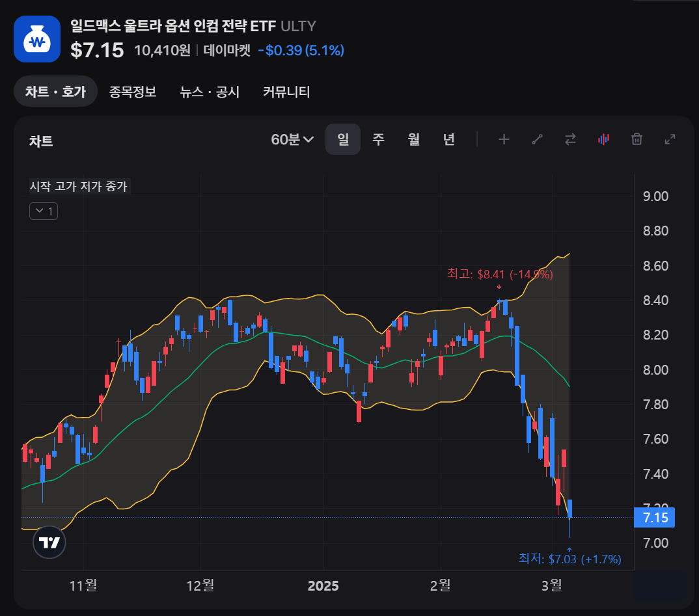Screen dimensions: 699x616
Task: Collapse the indicator legend chevron labeled 1
Action: (44, 211)
